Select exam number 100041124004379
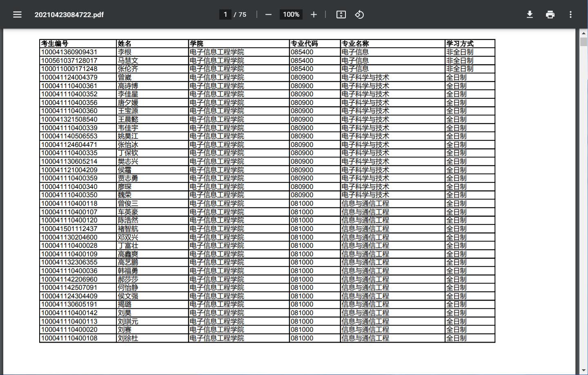Viewport: 588px width, 375px height. click(69, 78)
